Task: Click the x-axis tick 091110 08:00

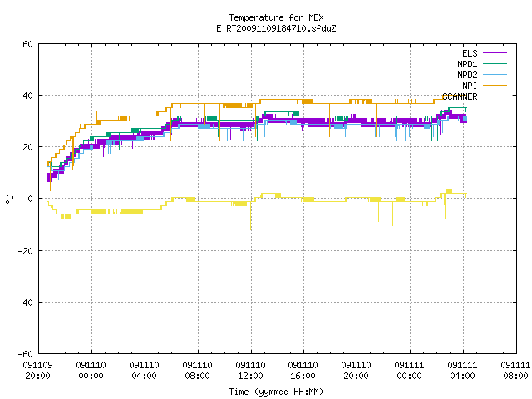Action: point(198,371)
